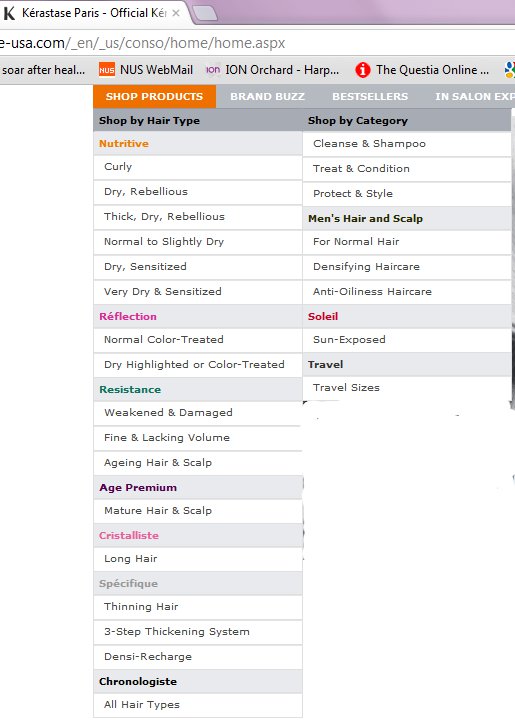This screenshot has width=515, height=724.
Task: Open the Nutritive range heading
Action: click(124, 144)
